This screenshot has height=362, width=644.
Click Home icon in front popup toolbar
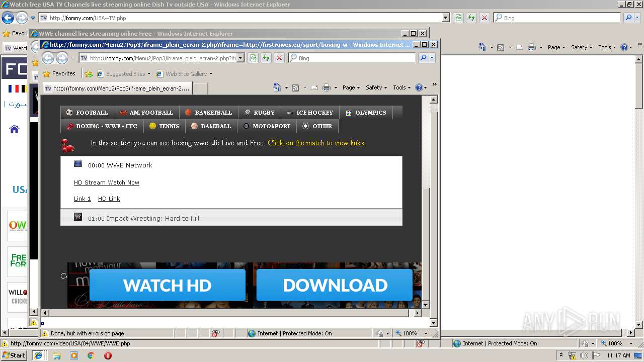[277, 87]
